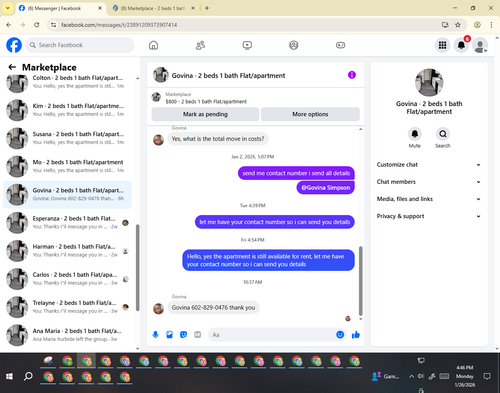Viewport: 500px width, 393px height.
Task: Click the conversation list scrollbar
Action: click(x=137, y=268)
